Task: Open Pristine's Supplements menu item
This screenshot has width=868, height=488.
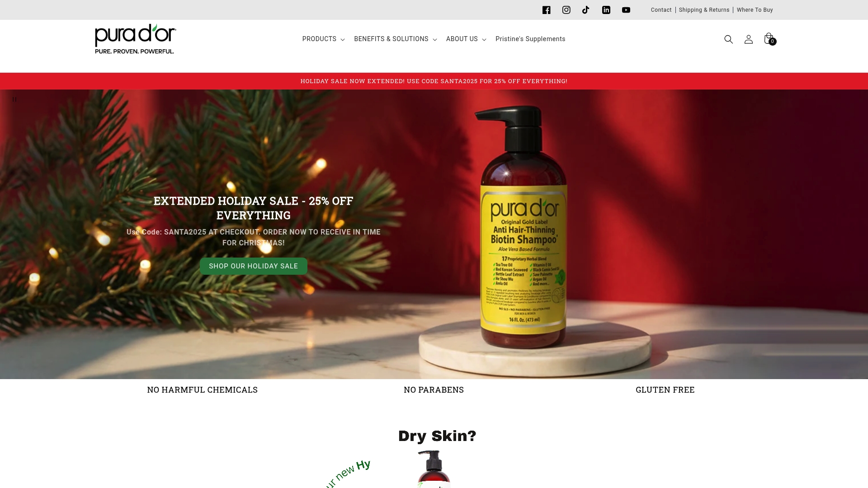Action: pos(530,39)
